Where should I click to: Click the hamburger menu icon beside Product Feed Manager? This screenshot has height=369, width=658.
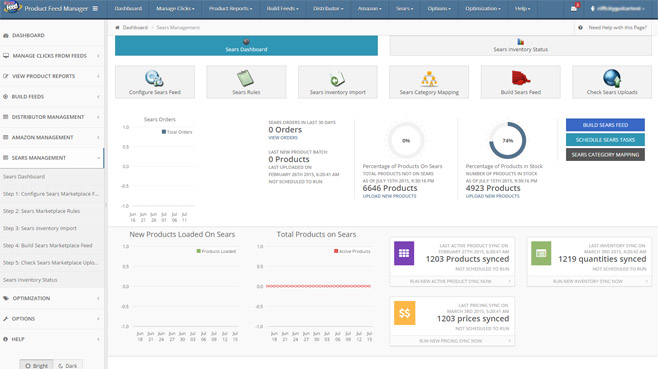95,8
